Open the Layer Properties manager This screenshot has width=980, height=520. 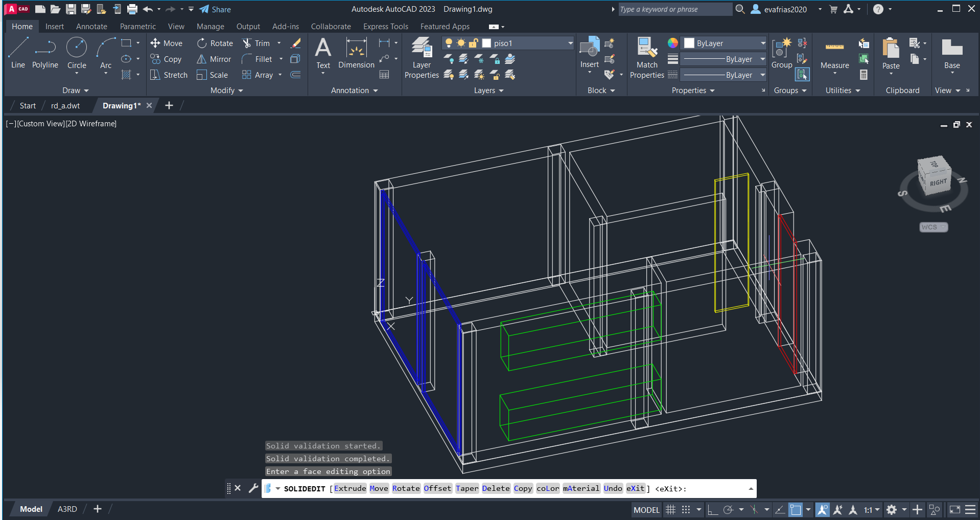(422, 58)
